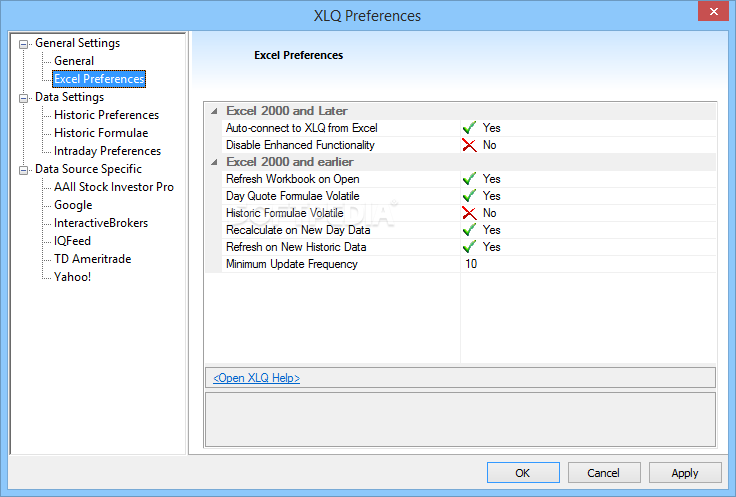Select Yahoo! data source
Viewport: 736px width, 497px height.
pyautogui.click(x=72, y=277)
